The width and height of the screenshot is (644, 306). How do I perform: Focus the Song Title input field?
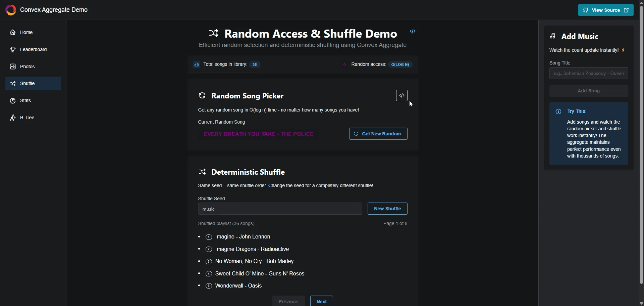[x=588, y=73]
